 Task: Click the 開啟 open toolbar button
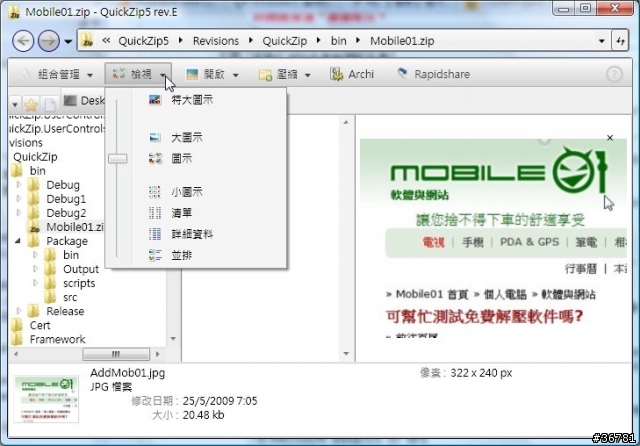[x=207, y=74]
